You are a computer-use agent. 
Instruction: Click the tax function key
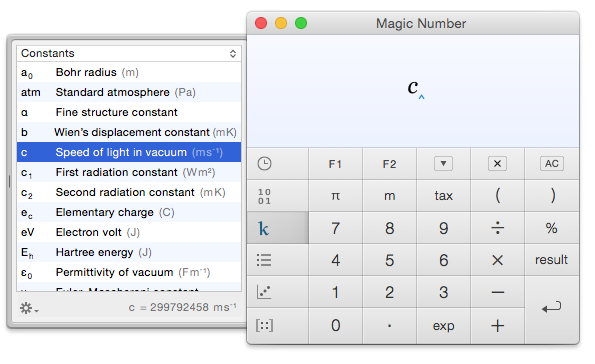pyautogui.click(x=443, y=196)
